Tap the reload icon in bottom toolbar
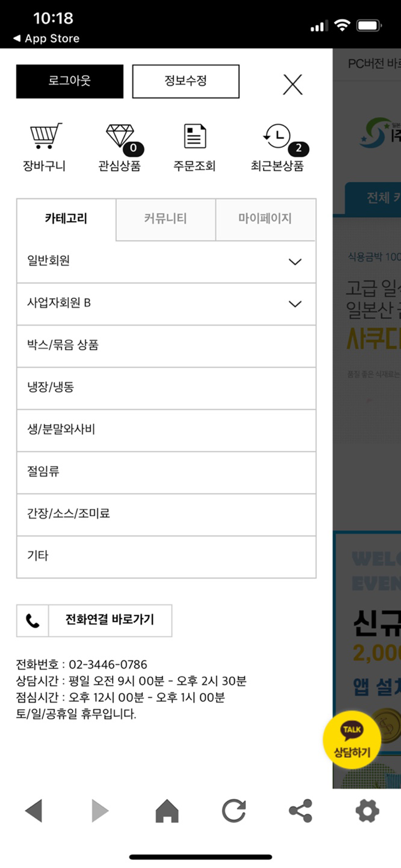This screenshot has width=401, height=868. 234,811
